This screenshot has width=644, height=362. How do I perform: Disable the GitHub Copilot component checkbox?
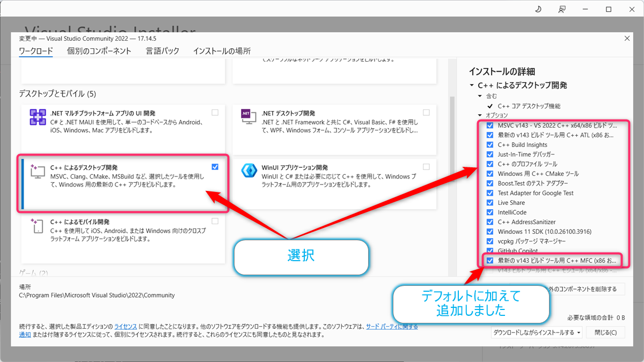point(489,250)
